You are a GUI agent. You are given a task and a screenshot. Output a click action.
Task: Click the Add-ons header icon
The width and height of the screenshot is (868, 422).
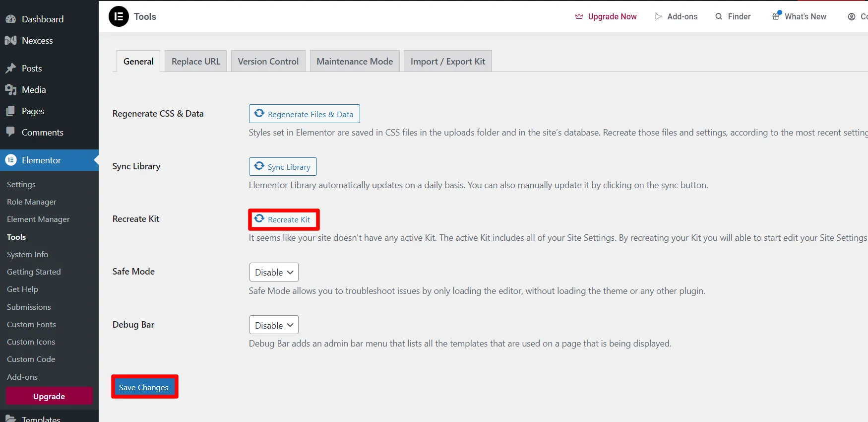coord(658,16)
